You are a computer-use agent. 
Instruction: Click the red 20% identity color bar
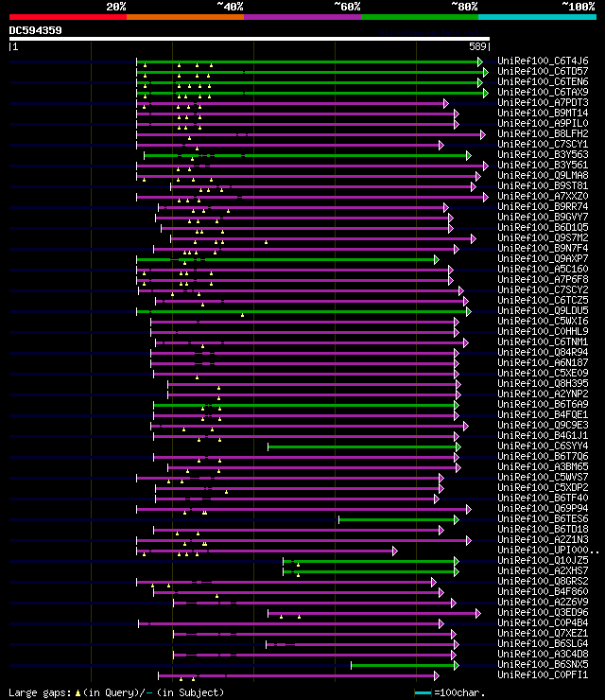pyautogui.click(x=68, y=17)
